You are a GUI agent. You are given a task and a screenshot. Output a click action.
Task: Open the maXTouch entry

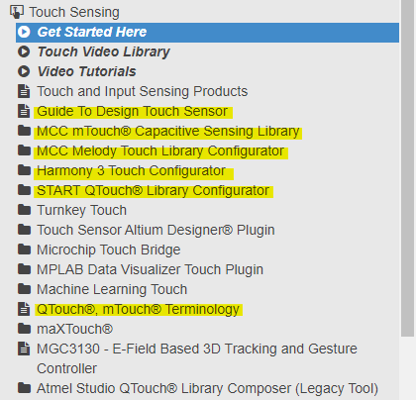coord(75,329)
